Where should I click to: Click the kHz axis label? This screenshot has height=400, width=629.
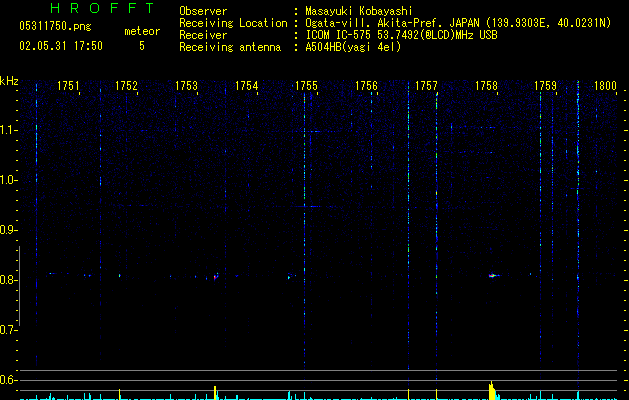click(x=9, y=81)
